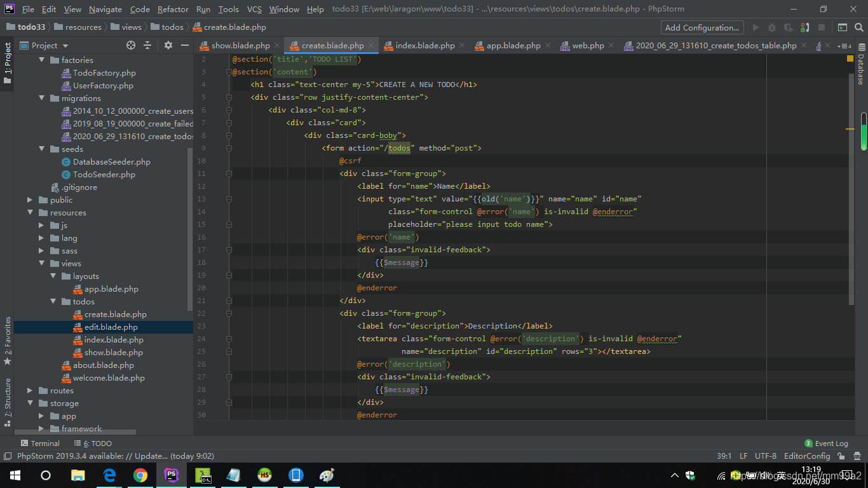
Task: Hide the Project panel with minus icon
Action: click(185, 45)
